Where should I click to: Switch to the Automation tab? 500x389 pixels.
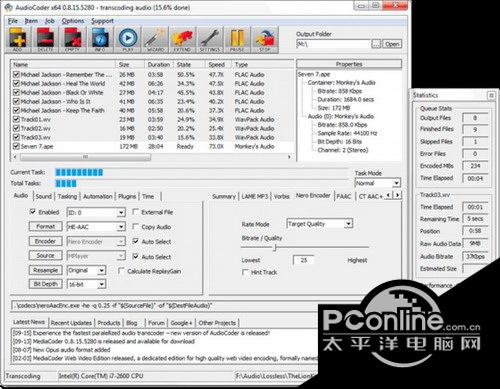pos(98,196)
